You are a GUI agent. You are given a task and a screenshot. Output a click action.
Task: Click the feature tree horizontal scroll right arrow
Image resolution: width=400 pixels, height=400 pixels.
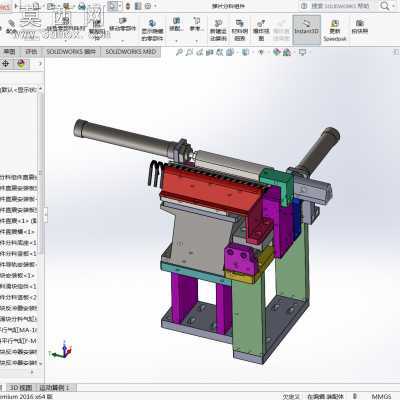[32, 372]
